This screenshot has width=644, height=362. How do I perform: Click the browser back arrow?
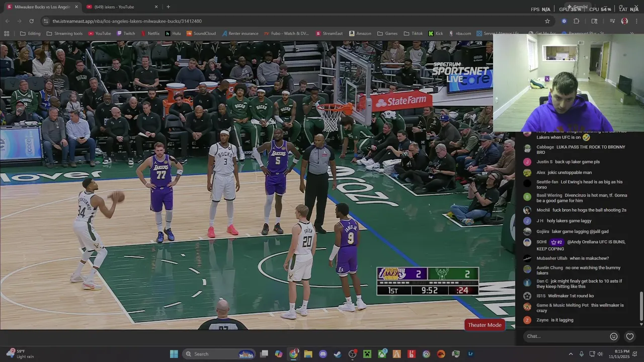coord(7,21)
